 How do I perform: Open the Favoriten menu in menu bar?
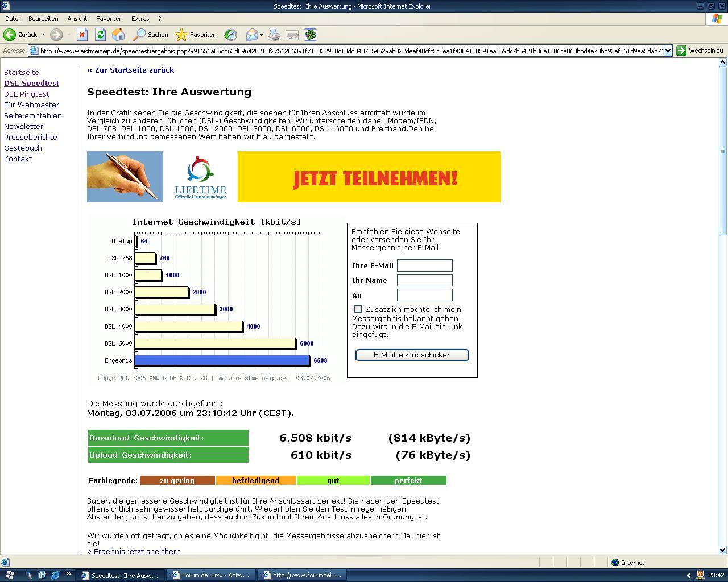(x=109, y=19)
